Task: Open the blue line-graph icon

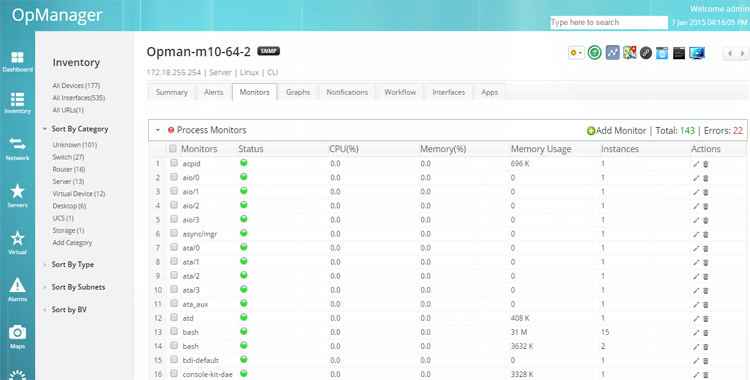Action: click(612, 52)
